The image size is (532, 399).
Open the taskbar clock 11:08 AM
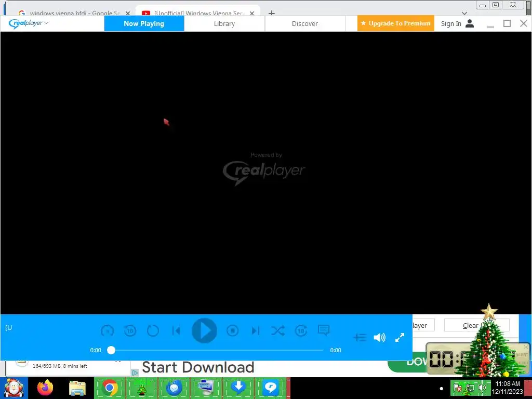pyautogui.click(x=508, y=388)
